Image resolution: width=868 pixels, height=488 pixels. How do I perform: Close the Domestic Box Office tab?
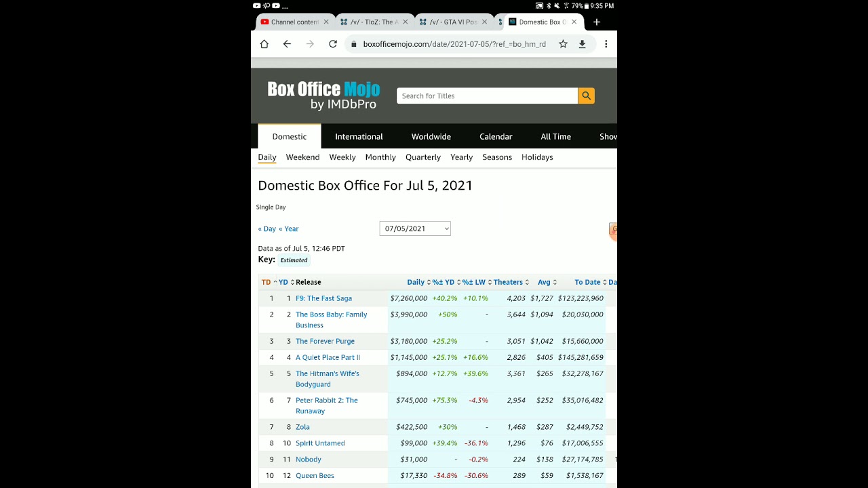pyautogui.click(x=574, y=22)
